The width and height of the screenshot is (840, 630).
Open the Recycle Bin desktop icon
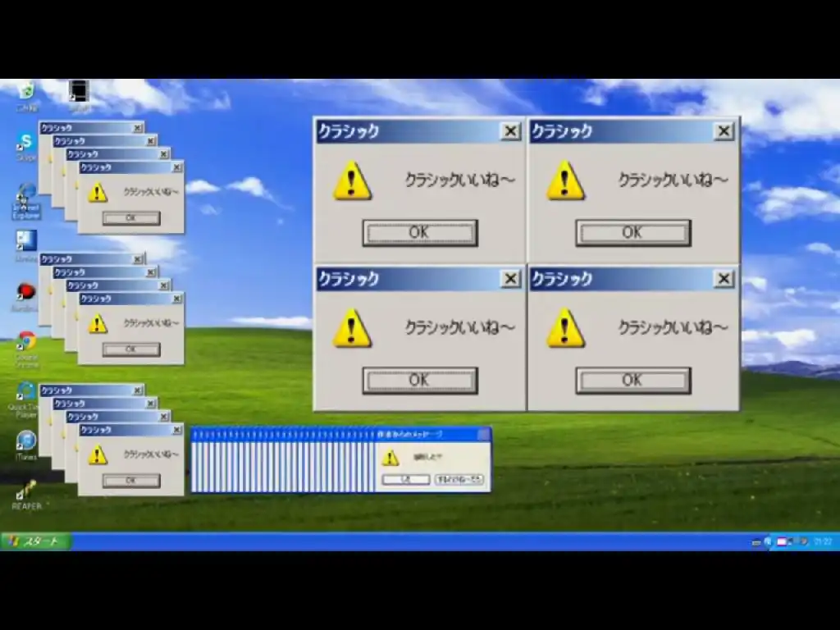click(25, 92)
